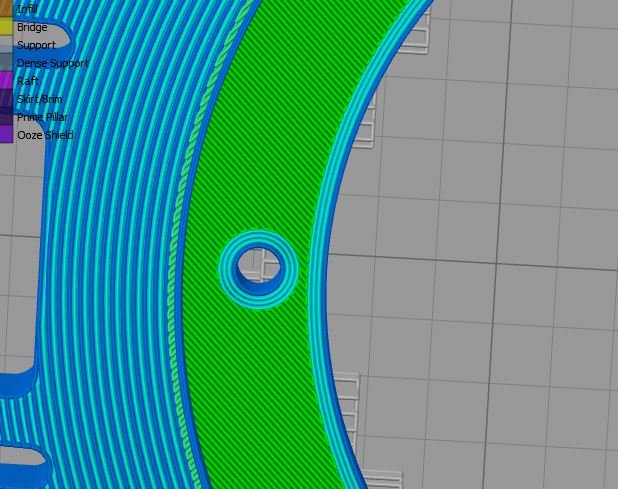618x489 pixels.
Task: Click the Infill legend label
Action: pyautogui.click(x=27, y=9)
